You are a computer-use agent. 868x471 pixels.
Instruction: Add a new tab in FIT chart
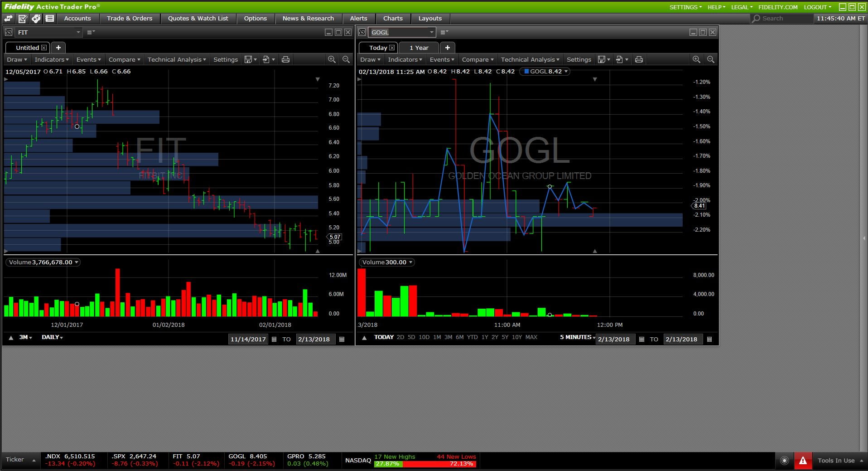coord(58,48)
